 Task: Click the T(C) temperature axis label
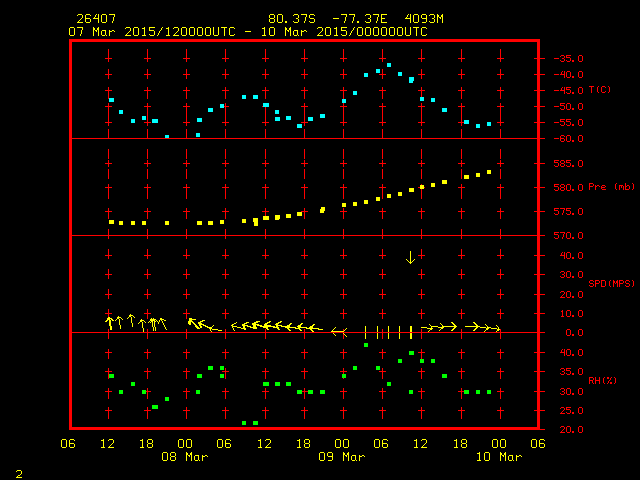(x=600, y=90)
